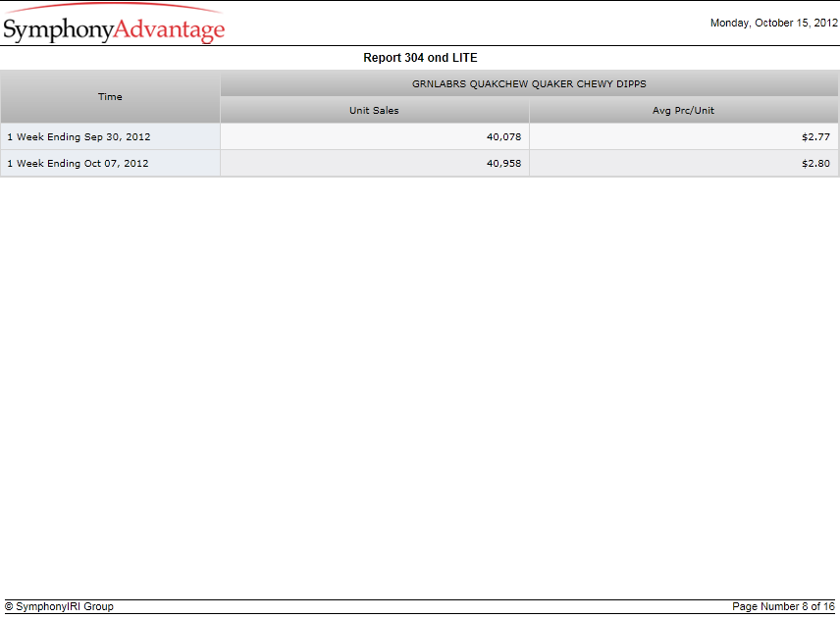Click the SymphonyIRI Group copyright footer

60,606
